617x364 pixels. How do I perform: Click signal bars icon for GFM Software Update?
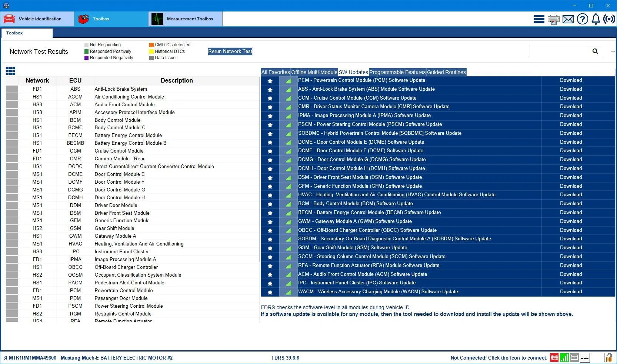click(x=288, y=187)
